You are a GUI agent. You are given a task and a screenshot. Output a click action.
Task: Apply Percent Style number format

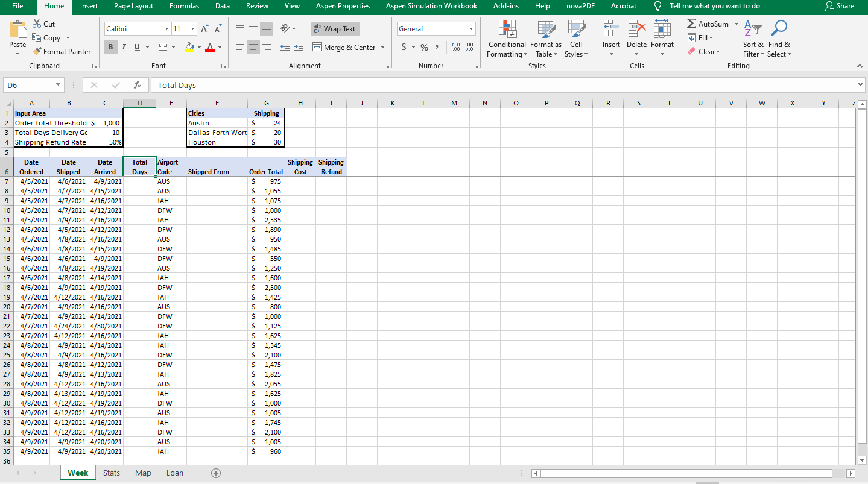click(x=424, y=46)
